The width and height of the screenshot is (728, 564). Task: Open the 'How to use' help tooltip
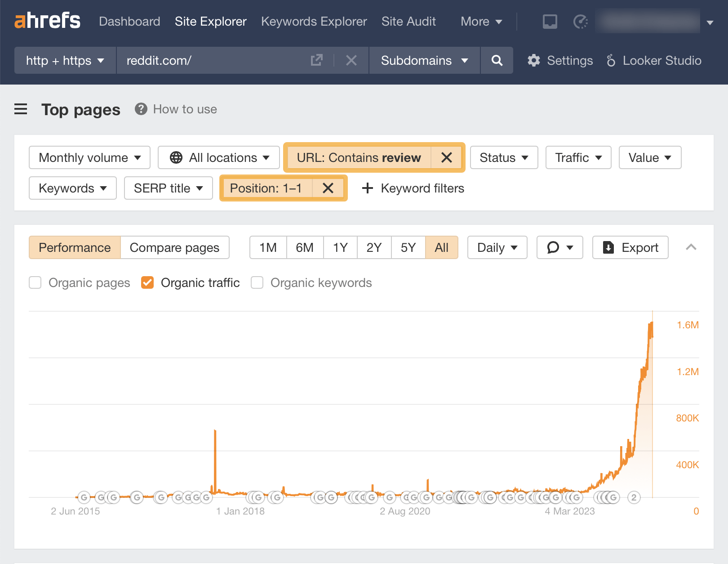pos(176,109)
